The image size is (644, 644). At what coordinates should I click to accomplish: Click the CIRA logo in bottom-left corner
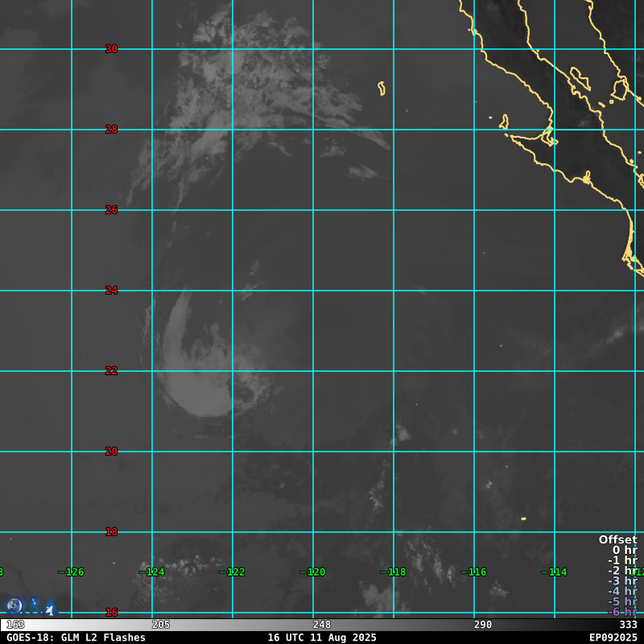[x=31, y=605]
